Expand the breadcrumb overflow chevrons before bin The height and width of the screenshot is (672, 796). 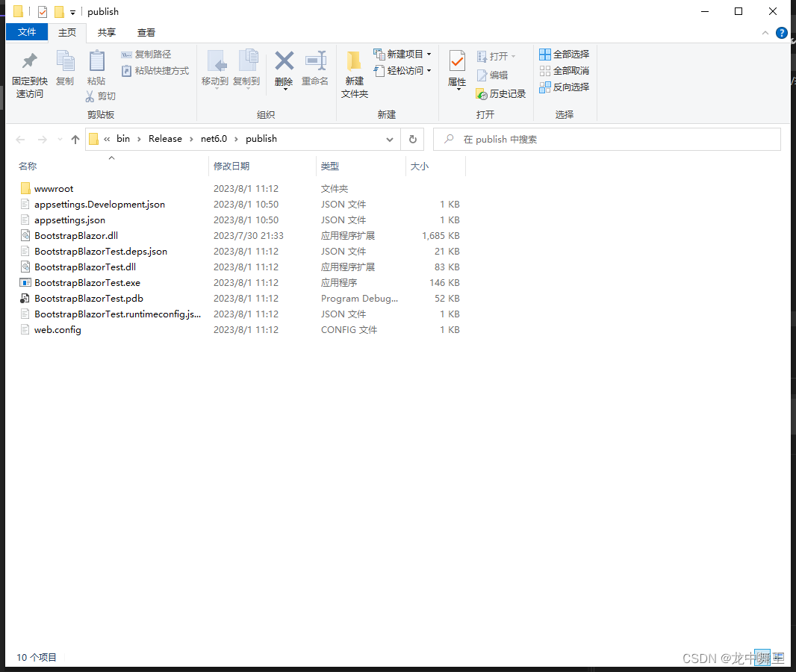click(107, 139)
